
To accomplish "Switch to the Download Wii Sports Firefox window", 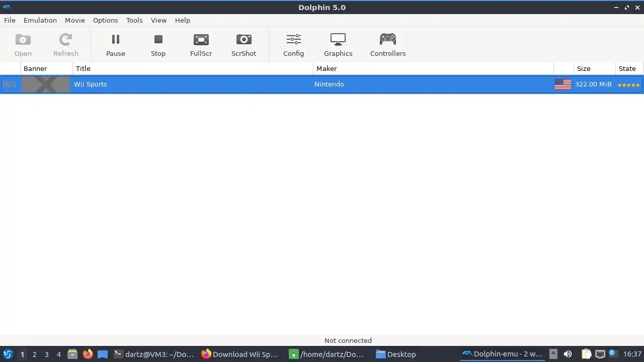I will click(x=239, y=354).
